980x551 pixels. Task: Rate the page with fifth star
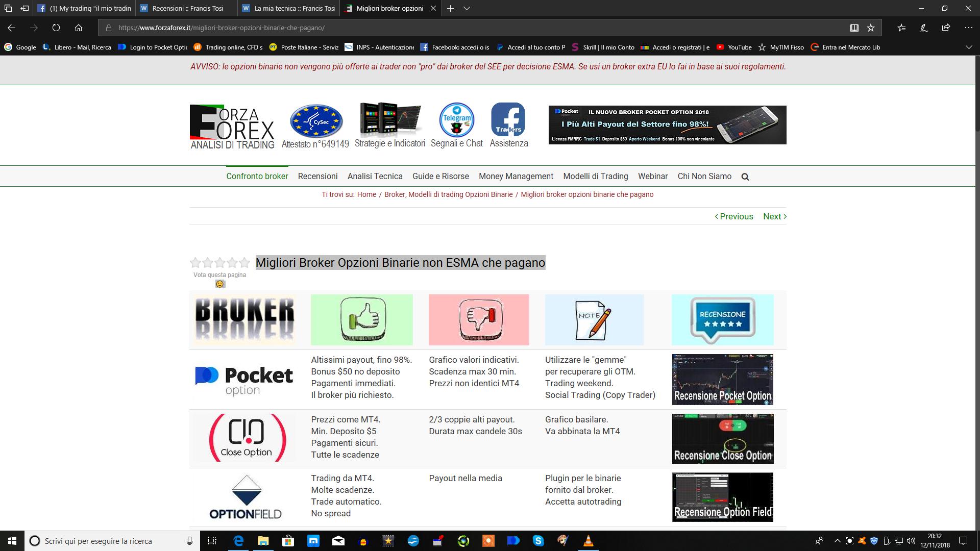244,263
